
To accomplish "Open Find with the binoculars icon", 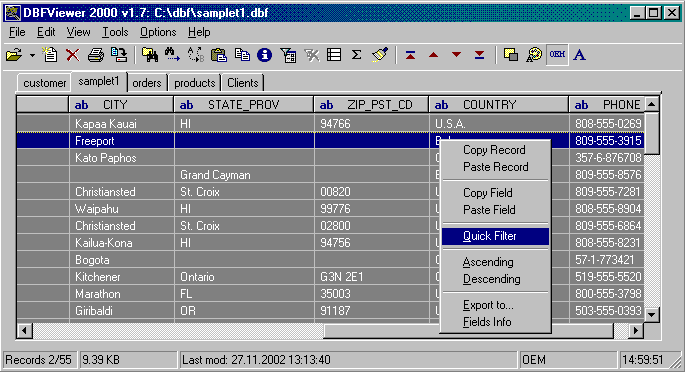I will pos(150,55).
